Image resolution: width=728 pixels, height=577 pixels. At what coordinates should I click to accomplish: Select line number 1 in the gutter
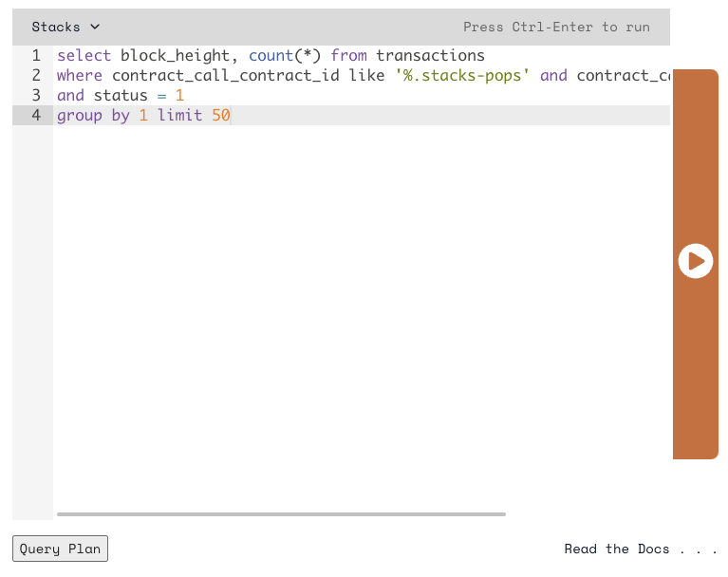tap(36, 56)
